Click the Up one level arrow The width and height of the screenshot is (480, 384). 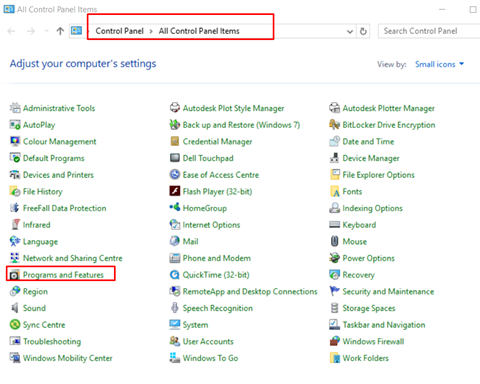point(60,31)
